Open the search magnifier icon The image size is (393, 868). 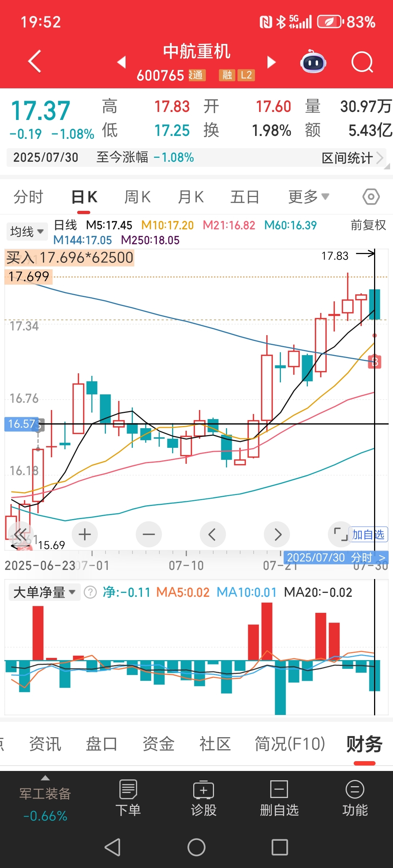(x=362, y=62)
